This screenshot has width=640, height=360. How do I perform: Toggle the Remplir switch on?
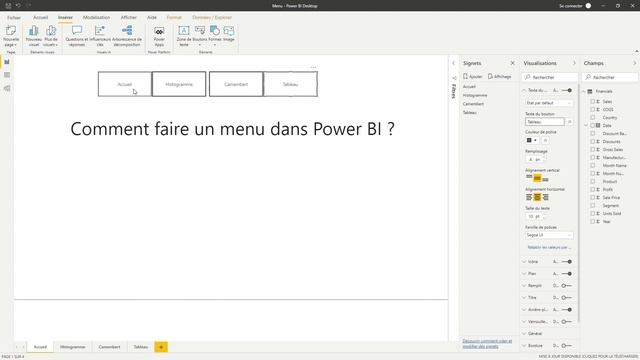point(567,286)
